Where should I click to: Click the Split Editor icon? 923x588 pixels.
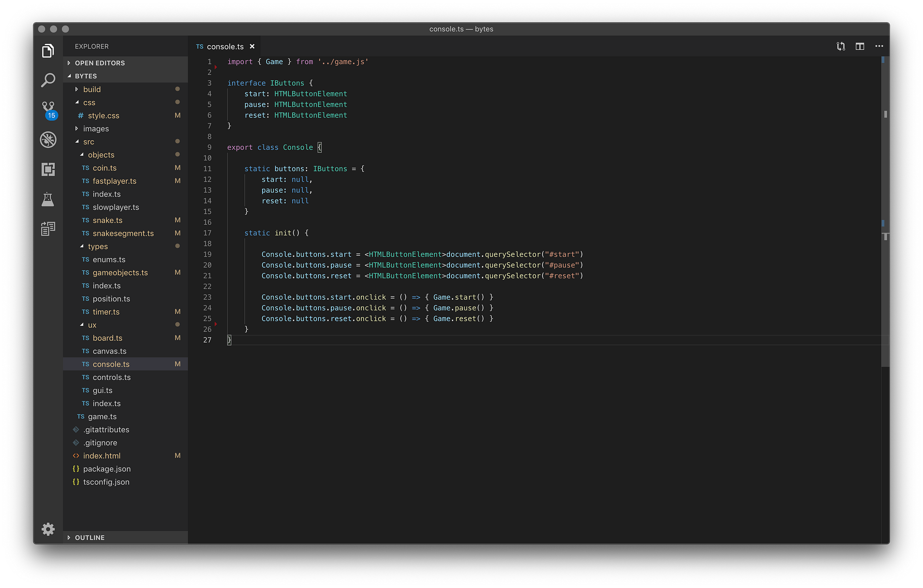coord(860,46)
